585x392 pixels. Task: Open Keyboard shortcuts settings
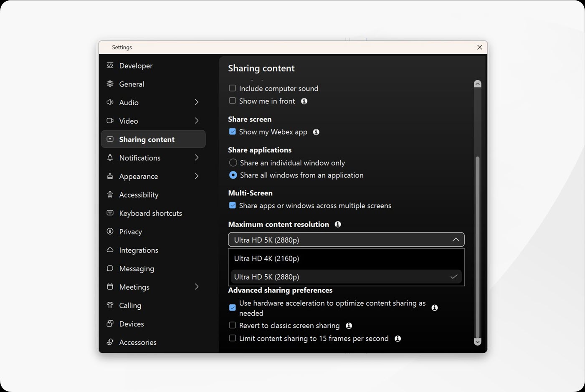153,213
